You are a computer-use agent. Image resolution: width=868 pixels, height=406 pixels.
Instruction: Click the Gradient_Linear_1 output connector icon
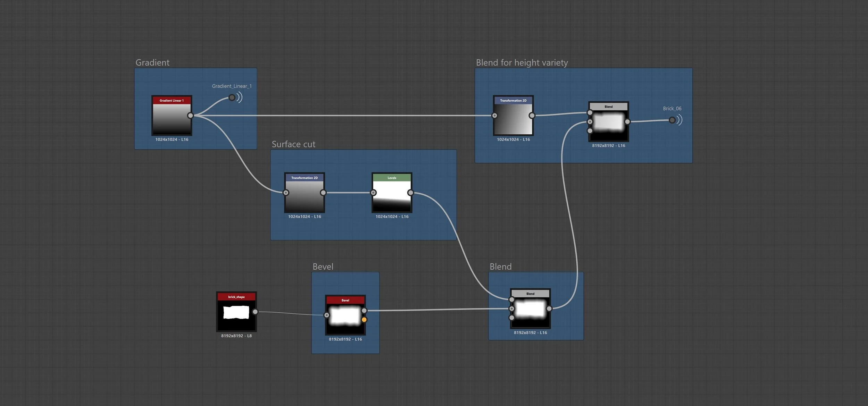232,98
